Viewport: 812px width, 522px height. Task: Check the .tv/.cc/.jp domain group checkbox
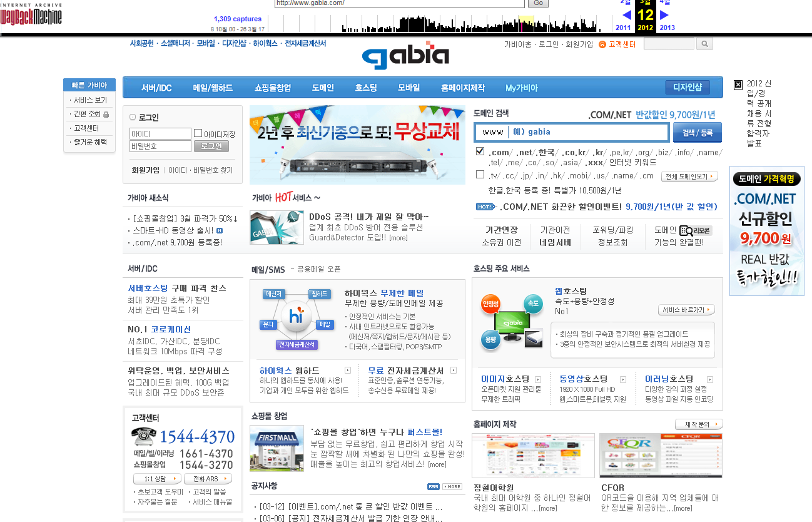coord(480,175)
